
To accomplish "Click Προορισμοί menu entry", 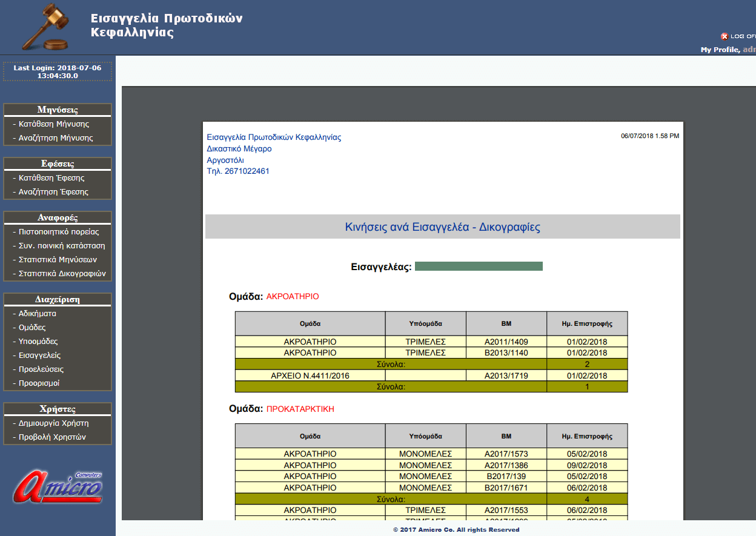I will tap(39, 383).
